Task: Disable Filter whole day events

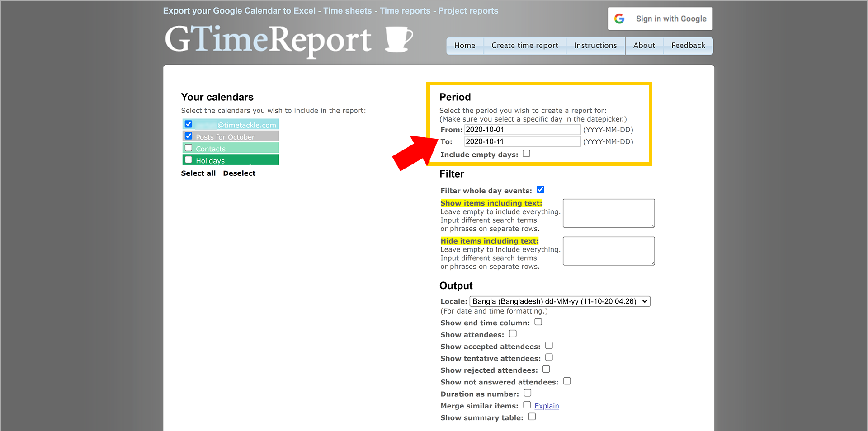Action: (x=541, y=190)
